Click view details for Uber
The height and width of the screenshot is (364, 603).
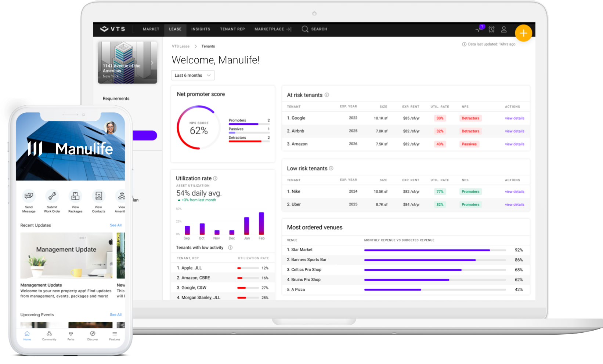514,204
